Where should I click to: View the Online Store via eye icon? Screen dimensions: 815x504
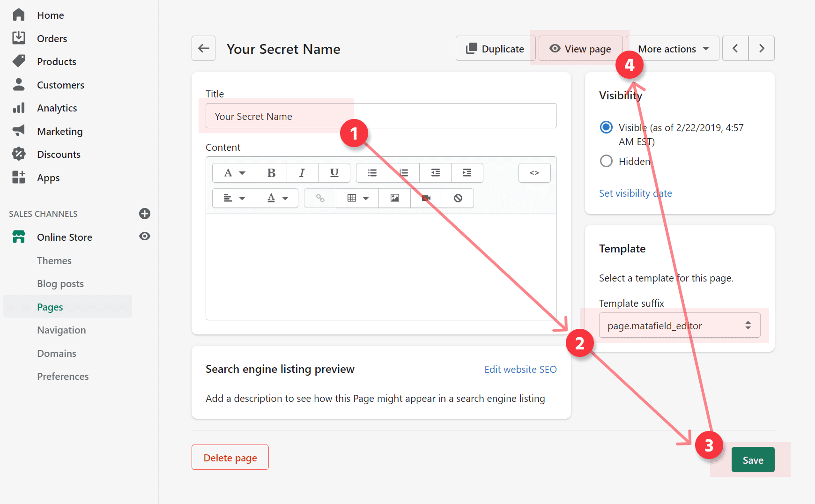[145, 237]
